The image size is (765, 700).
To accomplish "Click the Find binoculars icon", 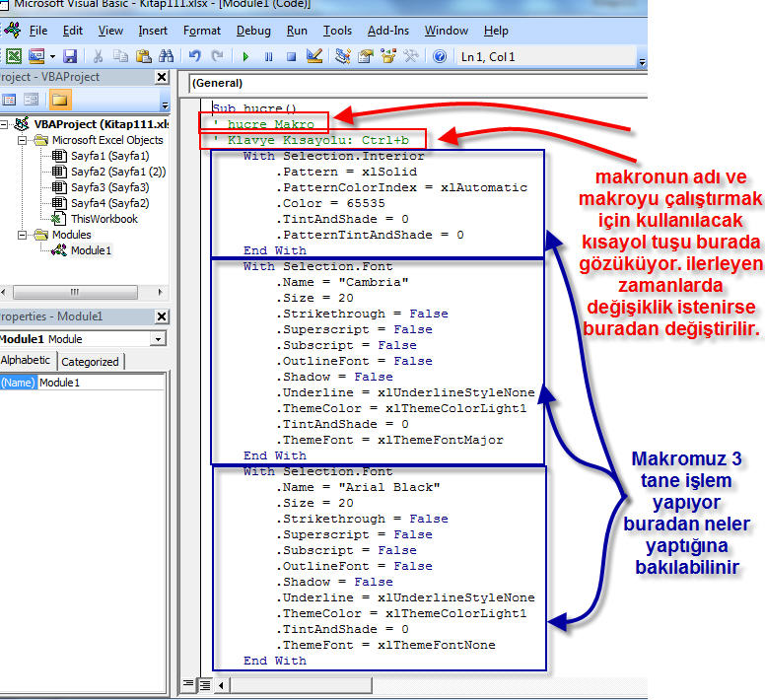I will click(x=166, y=57).
